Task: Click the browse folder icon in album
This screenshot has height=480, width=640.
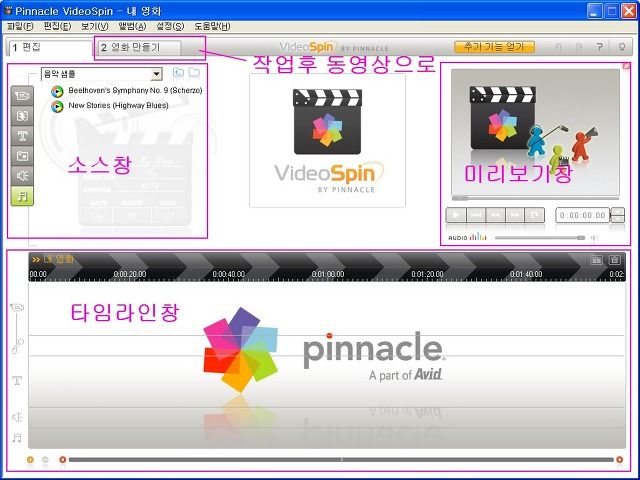Action: point(194,73)
